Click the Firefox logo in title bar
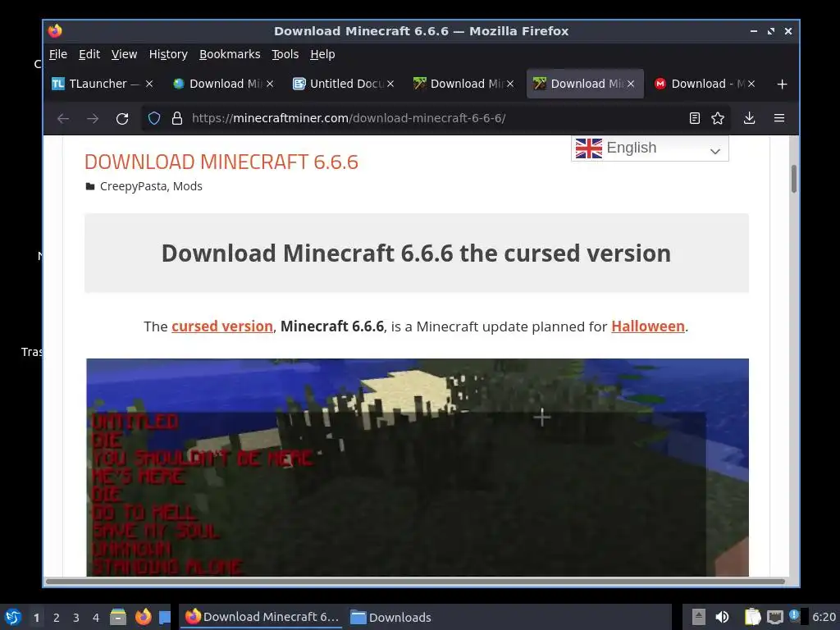 pyautogui.click(x=55, y=31)
